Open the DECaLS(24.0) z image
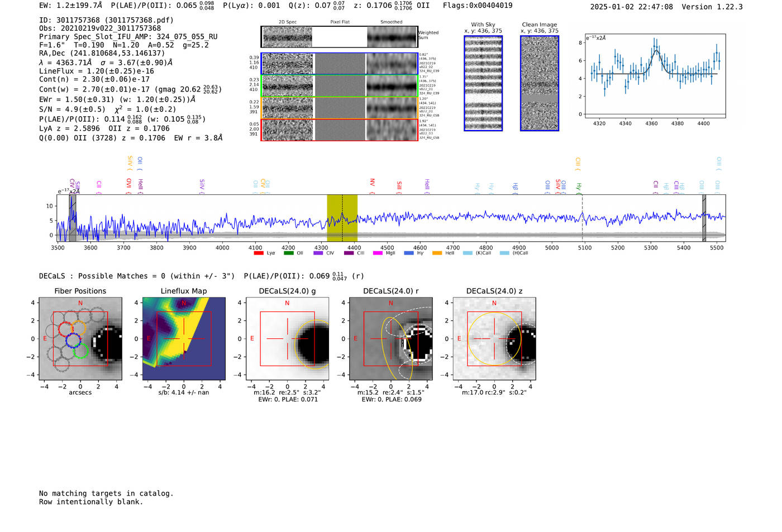 tap(494, 338)
